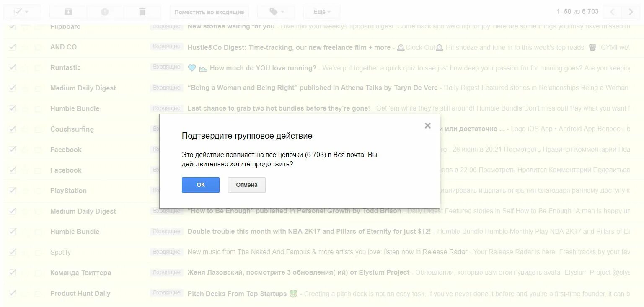This screenshot has width=644, height=307.
Task: Uncheck the Runtastic message checkbox
Action: pos(12,67)
